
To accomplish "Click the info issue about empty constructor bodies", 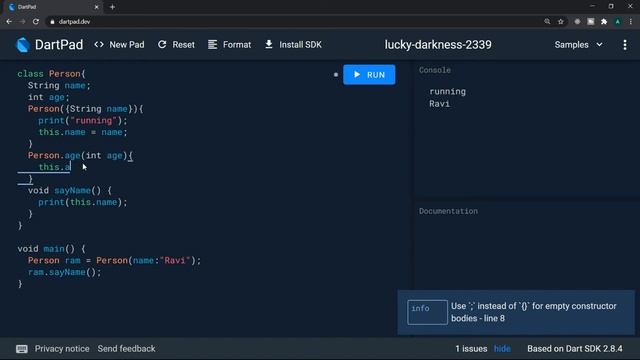I will click(x=516, y=312).
